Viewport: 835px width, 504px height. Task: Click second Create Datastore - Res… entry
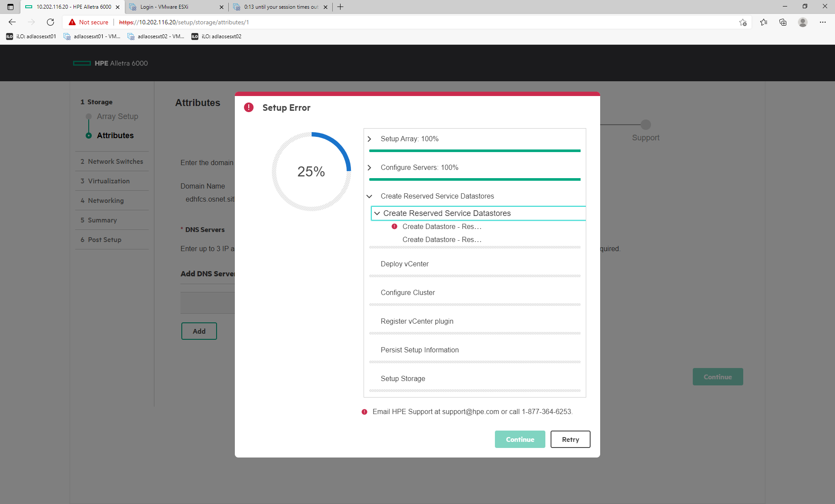[x=442, y=240]
